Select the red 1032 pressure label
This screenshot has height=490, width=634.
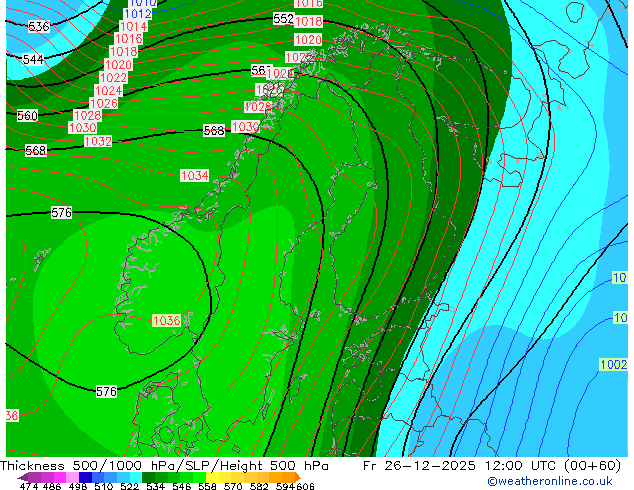(98, 141)
